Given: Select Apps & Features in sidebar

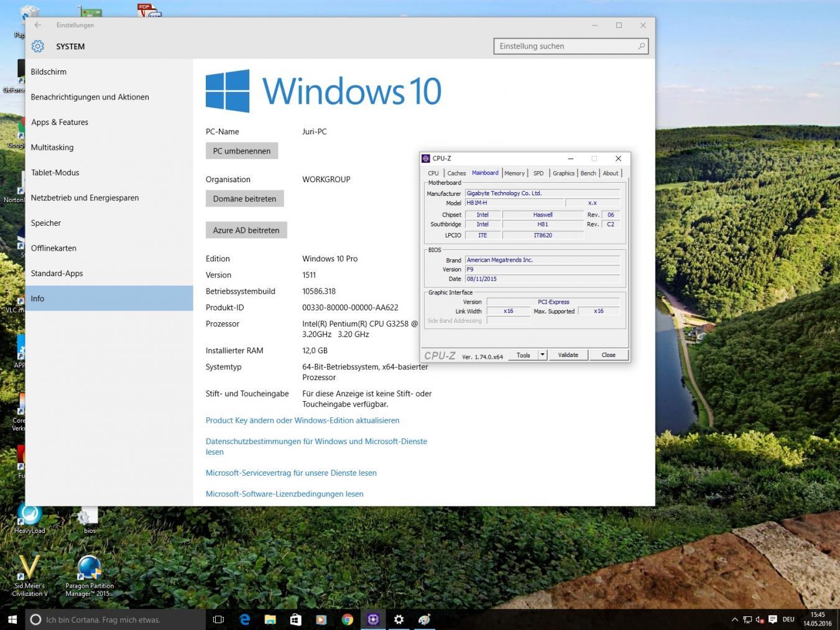Looking at the screenshot, I should click(x=109, y=122).
